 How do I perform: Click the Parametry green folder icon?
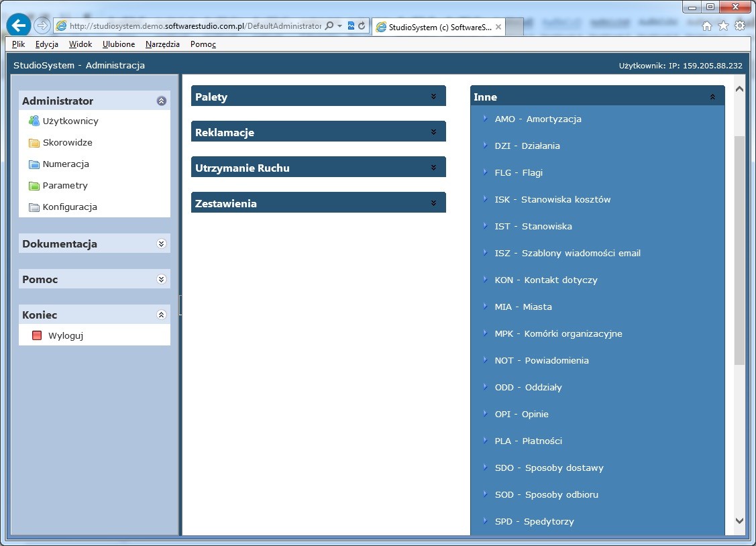click(x=34, y=186)
